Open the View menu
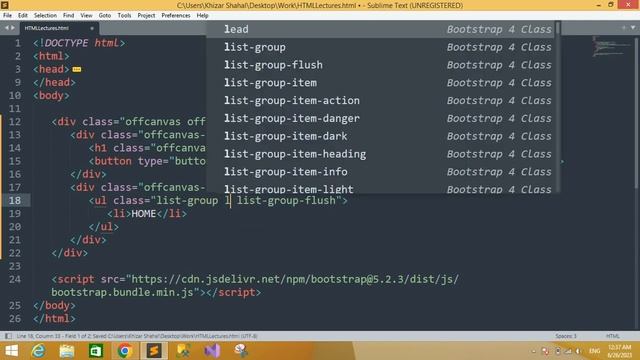Image resolution: width=640 pixels, height=360 pixels. [x=86, y=16]
